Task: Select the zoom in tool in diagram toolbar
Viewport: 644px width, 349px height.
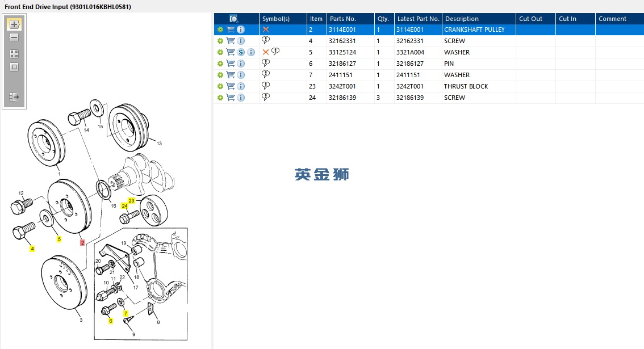Action: point(14,24)
